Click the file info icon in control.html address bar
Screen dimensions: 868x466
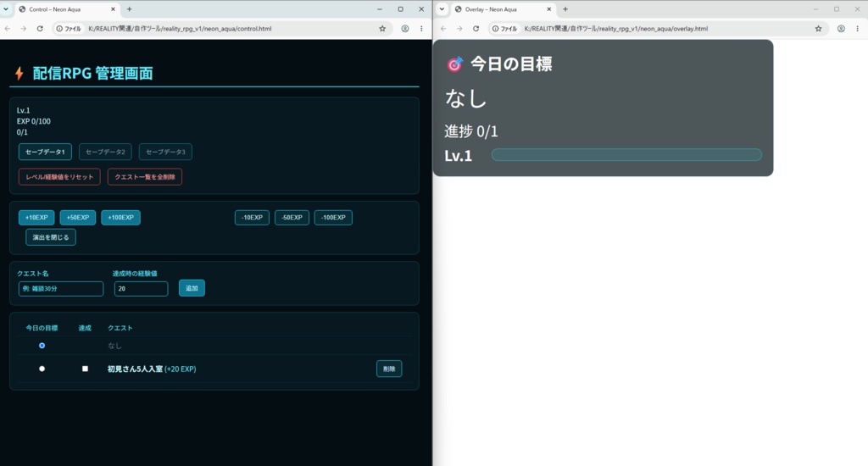(x=69, y=29)
